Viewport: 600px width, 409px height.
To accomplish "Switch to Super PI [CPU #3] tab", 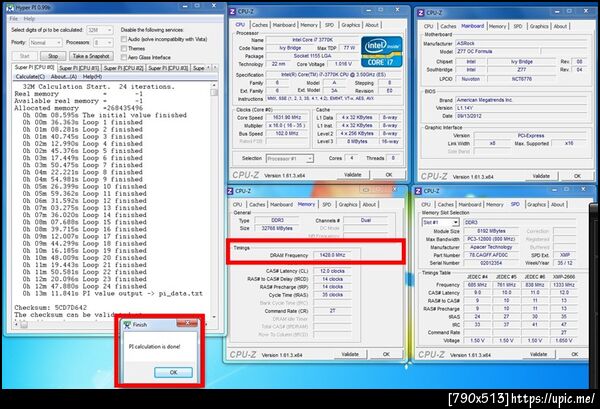I will pos(168,68).
